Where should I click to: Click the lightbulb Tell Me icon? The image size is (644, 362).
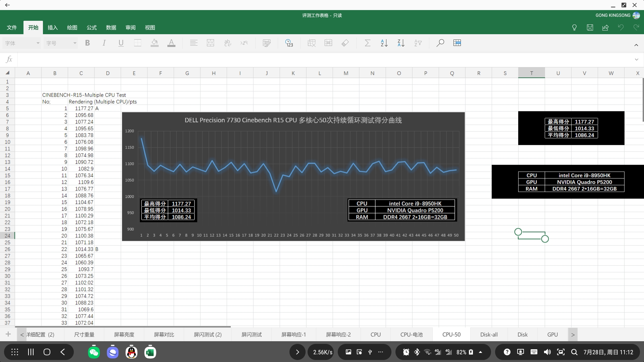tap(574, 27)
